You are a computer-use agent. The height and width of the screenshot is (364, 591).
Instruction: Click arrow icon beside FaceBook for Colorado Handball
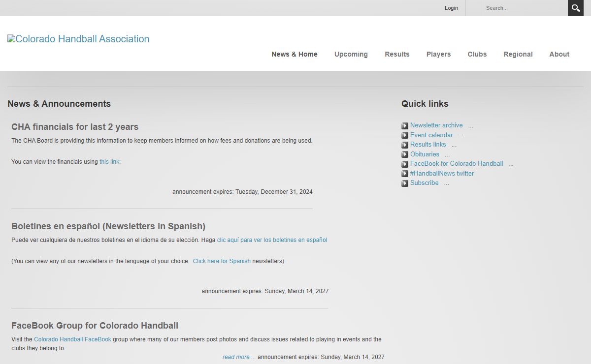tap(405, 164)
